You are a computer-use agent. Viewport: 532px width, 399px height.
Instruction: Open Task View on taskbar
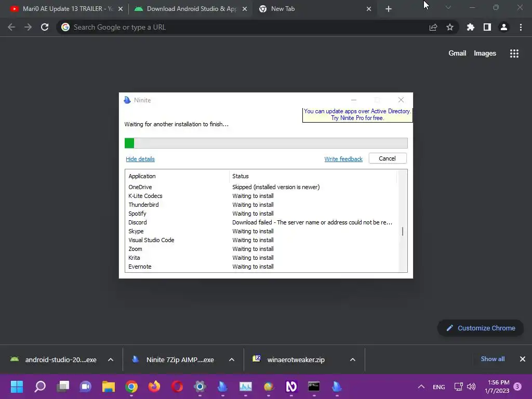coord(63,387)
